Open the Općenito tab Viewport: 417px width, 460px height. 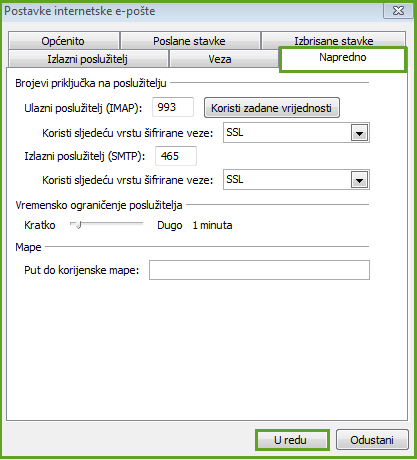point(64,41)
